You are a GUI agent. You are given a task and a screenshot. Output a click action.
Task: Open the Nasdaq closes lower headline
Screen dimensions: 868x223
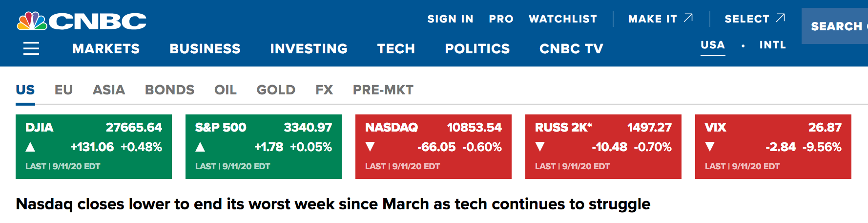[x=333, y=204]
